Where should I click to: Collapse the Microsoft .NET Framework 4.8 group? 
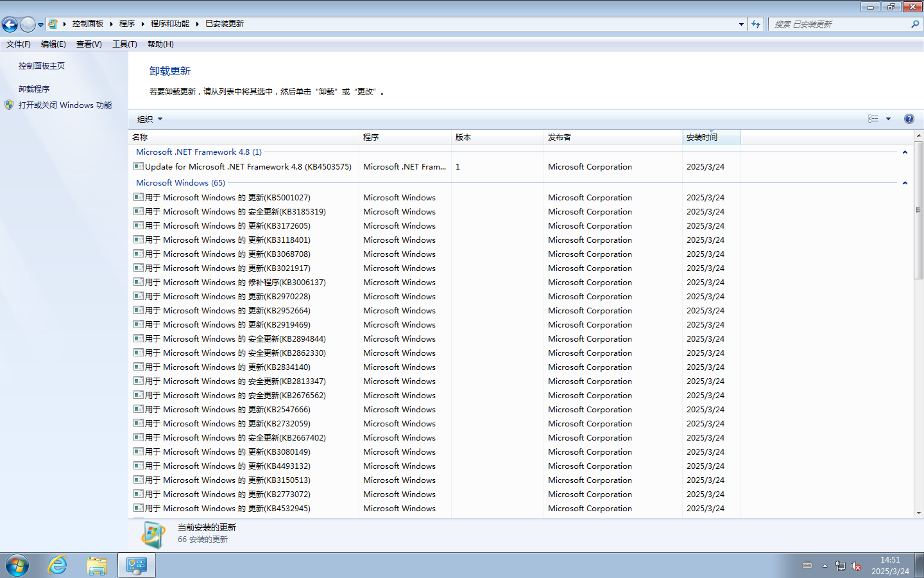tap(905, 152)
